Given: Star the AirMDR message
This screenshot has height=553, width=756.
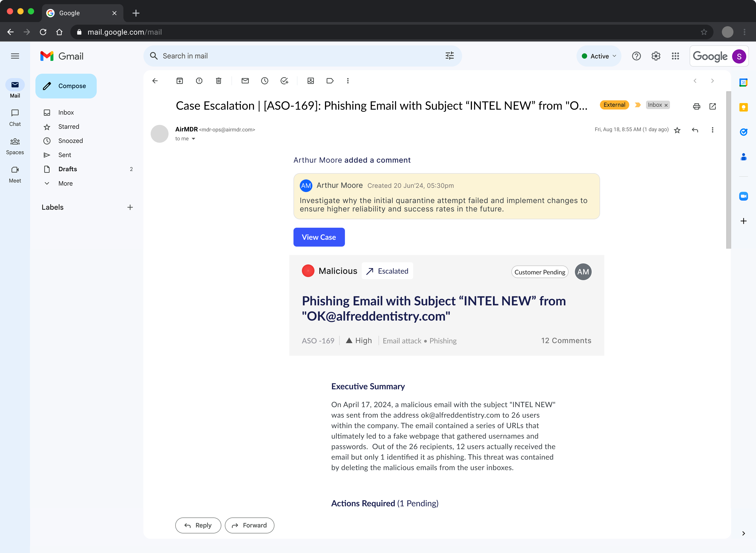Looking at the screenshot, I should (677, 130).
